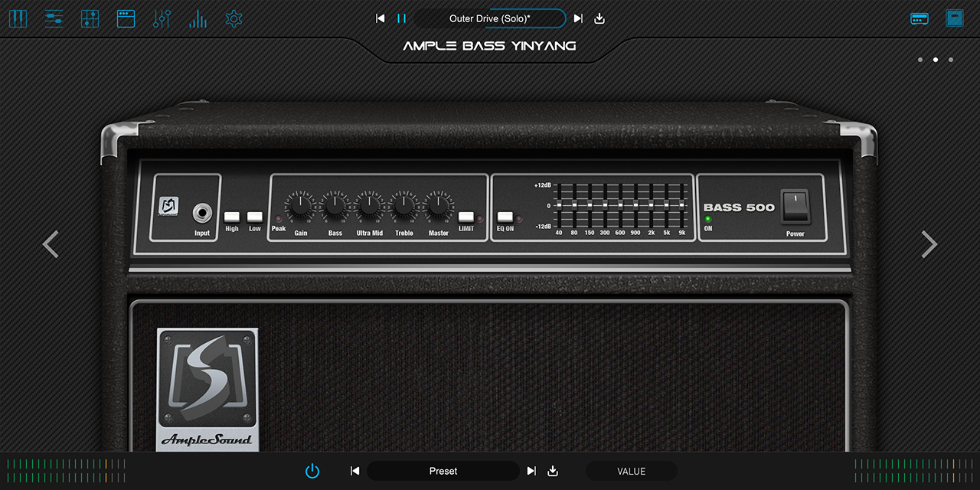
Task: Click the Ample Bass Yinyang title
Action: (x=490, y=46)
